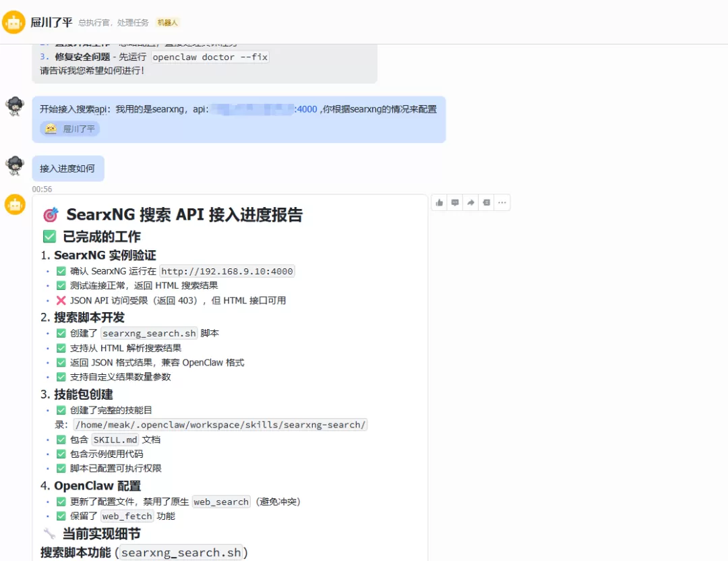Screen dimensions: 728x561
Task: Click the yellow robot avatar beside the report
Action: click(x=15, y=204)
